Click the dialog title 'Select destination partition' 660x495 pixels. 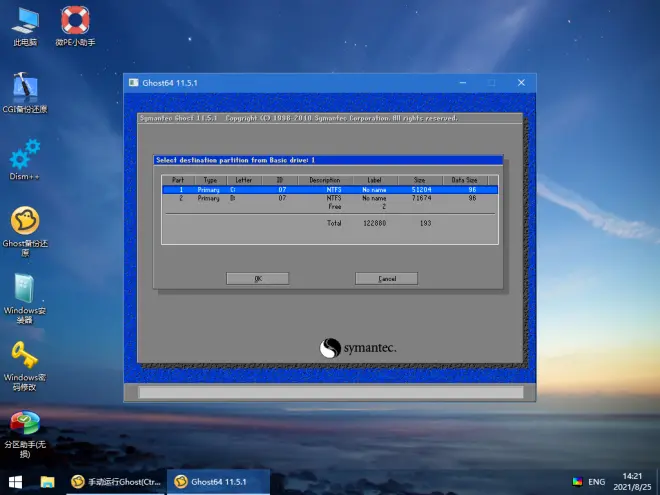[235, 160]
